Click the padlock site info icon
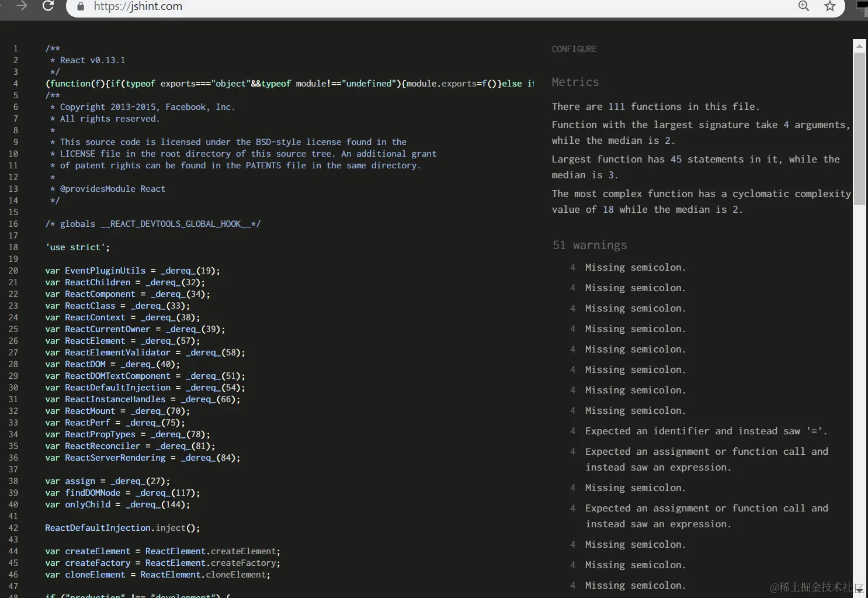868x598 pixels. click(x=81, y=6)
